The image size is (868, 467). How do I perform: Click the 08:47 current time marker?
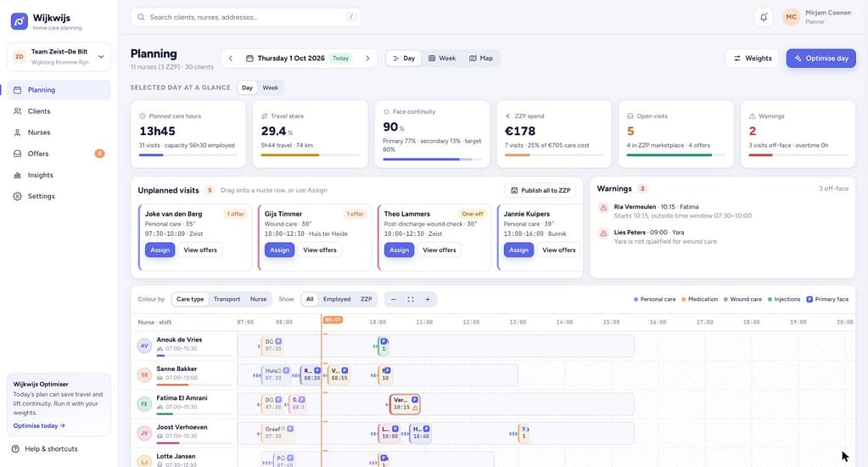(333, 319)
